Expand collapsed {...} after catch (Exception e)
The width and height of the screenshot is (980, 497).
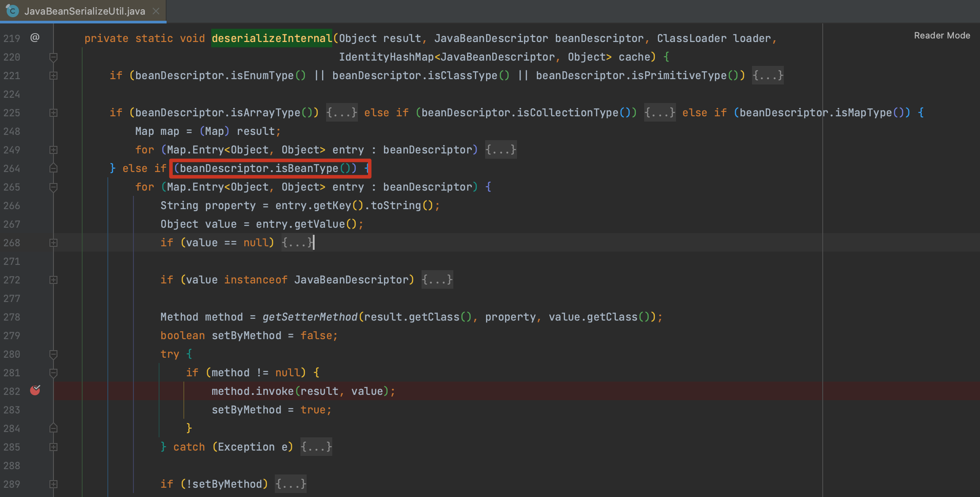[316, 447]
